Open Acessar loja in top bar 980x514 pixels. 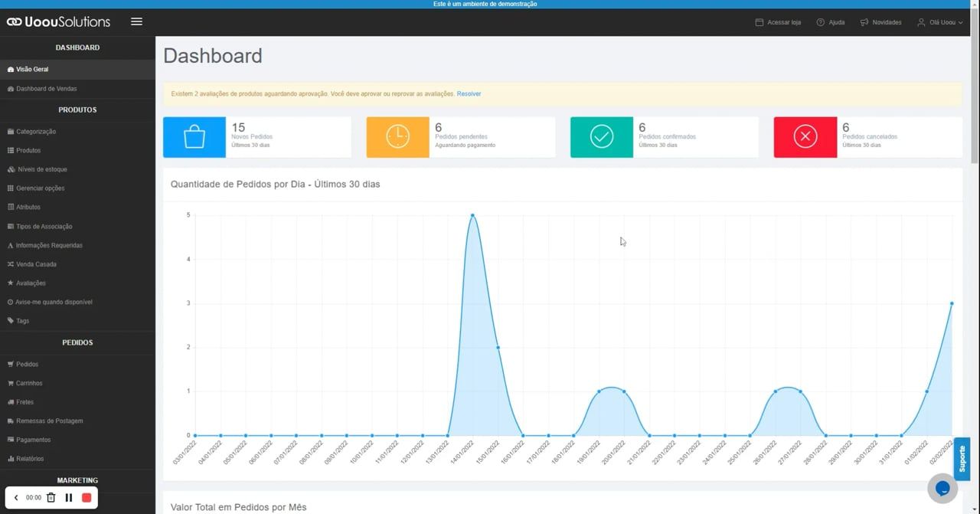[x=778, y=22]
